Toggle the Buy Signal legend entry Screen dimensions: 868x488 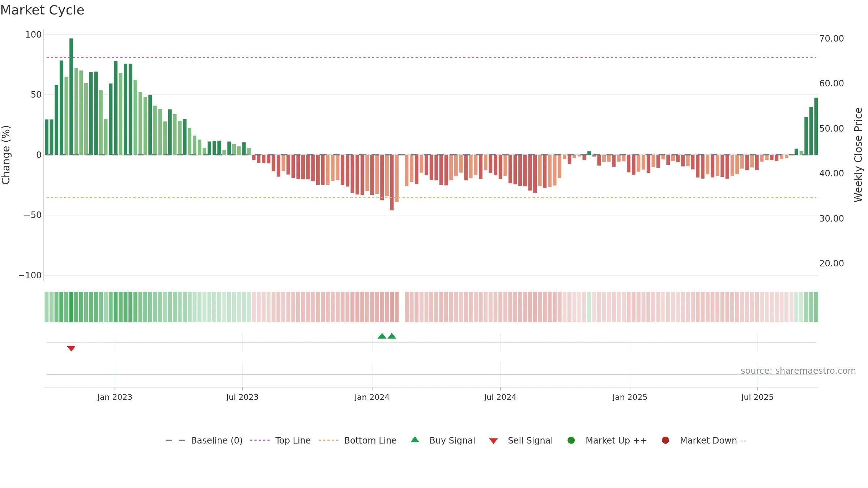(x=443, y=440)
